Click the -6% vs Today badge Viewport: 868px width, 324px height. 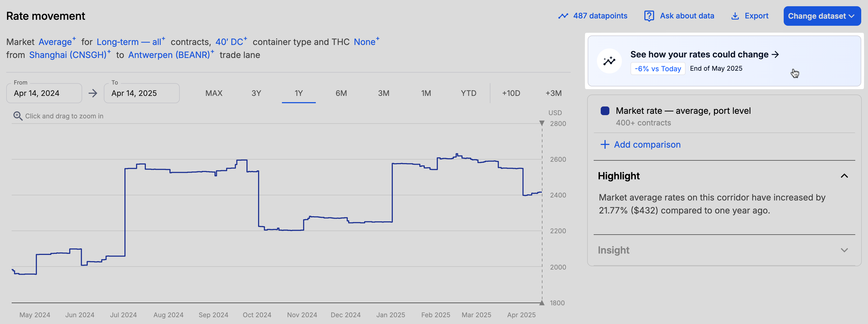tap(658, 69)
